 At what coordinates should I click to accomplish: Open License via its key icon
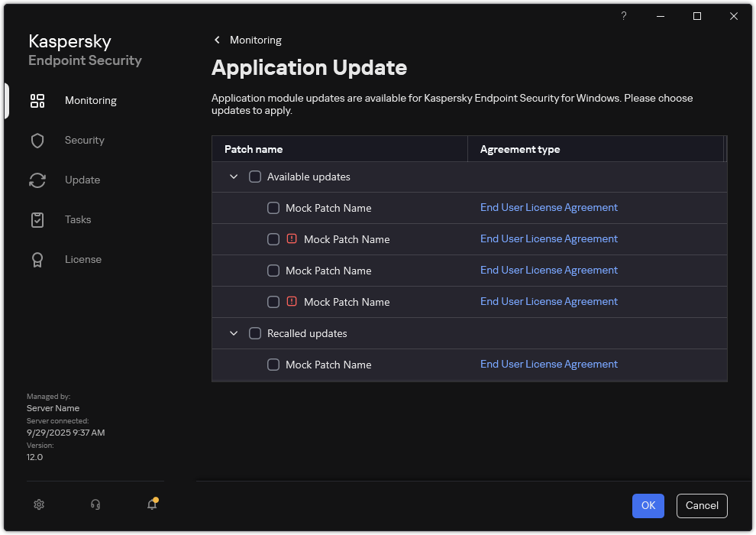[37, 259]
